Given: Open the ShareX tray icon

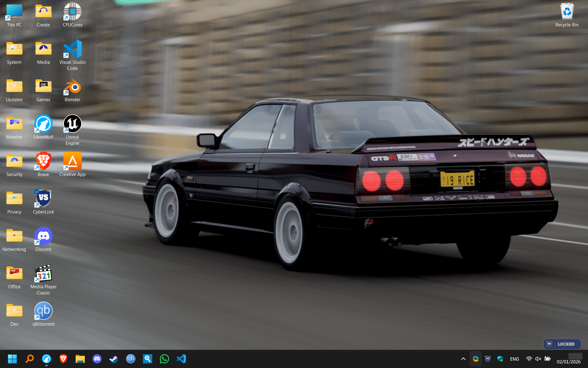Looking at the screenshot, I should 475,359.
